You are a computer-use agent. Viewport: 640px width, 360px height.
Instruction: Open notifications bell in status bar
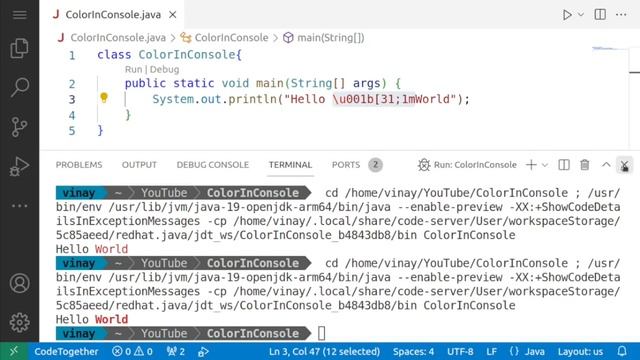[622, 351]
